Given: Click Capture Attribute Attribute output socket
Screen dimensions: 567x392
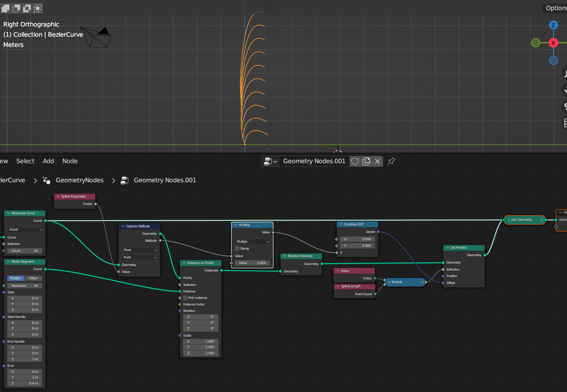Looking at the screenshot, I should tap(160, 241).
